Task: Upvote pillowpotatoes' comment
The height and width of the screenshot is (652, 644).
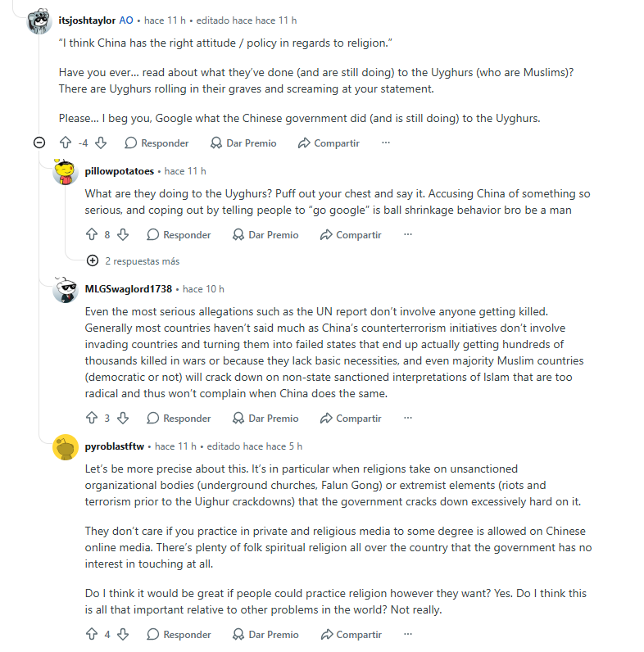Action: (92, 235)
